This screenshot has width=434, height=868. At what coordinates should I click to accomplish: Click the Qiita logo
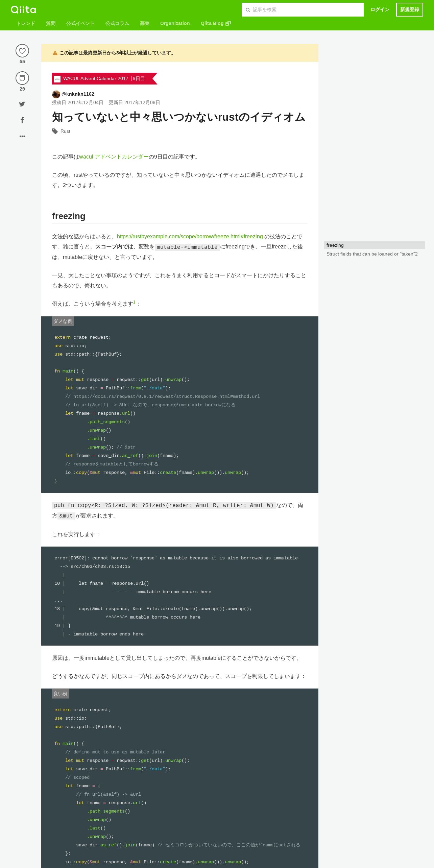coord(23,9)
